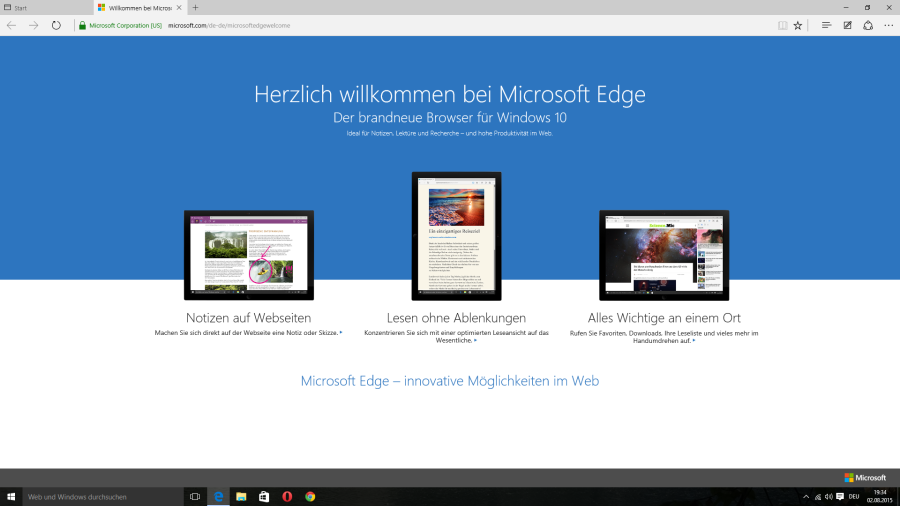Open the network status tray icon
This screenshot has width=900, height=506.
[x=818, y=497]
